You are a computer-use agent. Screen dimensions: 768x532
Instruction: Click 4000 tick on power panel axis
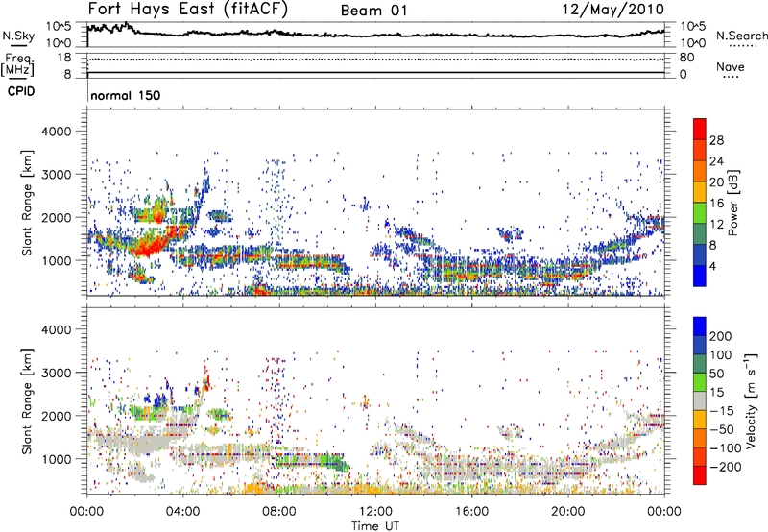coord(57,132)
